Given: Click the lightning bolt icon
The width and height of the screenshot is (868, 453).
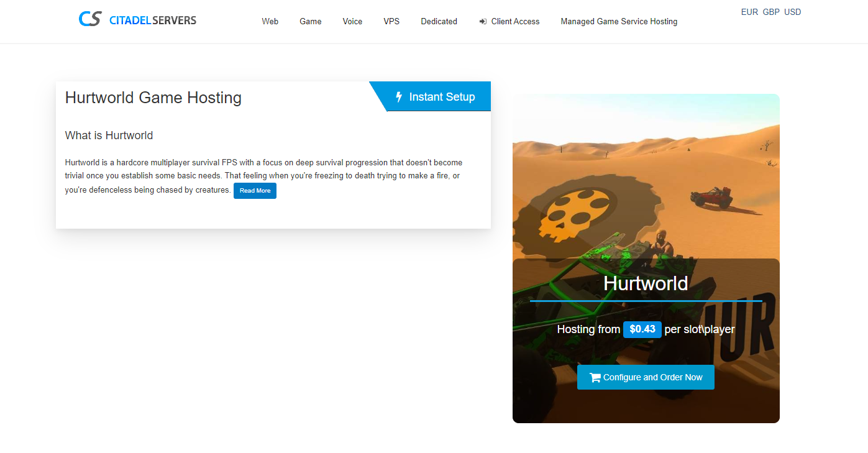Looking at the screenshot, I should [x=399, y=97].
